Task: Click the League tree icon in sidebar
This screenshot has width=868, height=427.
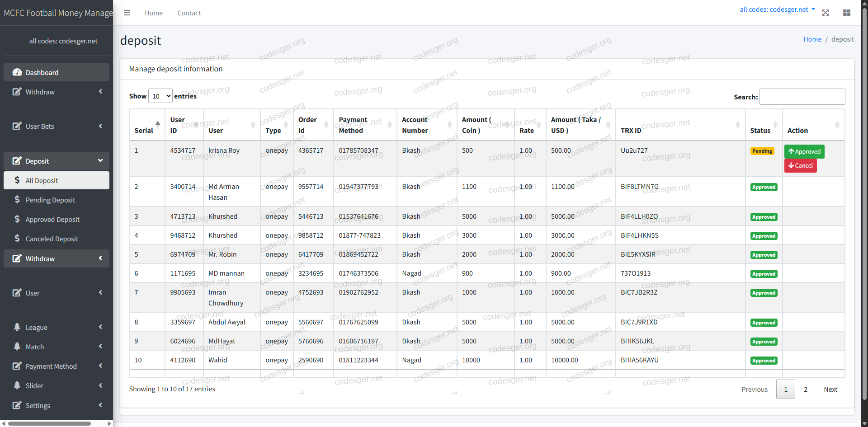Action: point(17,327)
